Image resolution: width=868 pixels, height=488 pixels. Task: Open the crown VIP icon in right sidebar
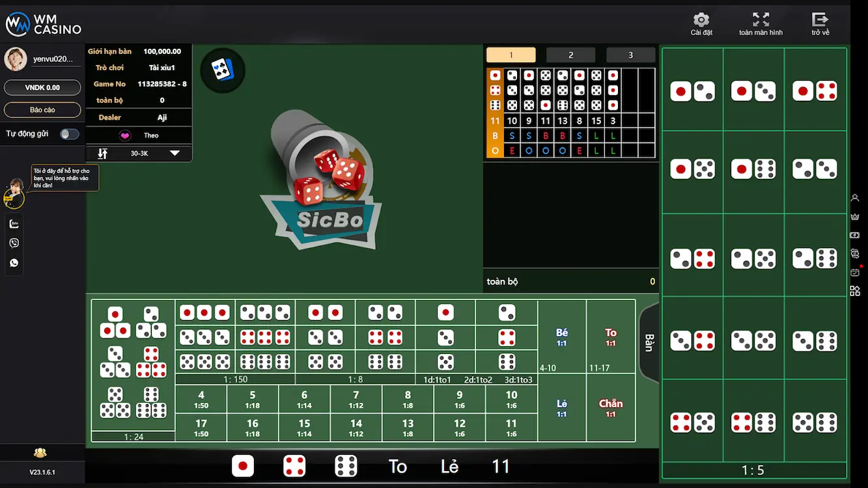(x=856, y=217)
